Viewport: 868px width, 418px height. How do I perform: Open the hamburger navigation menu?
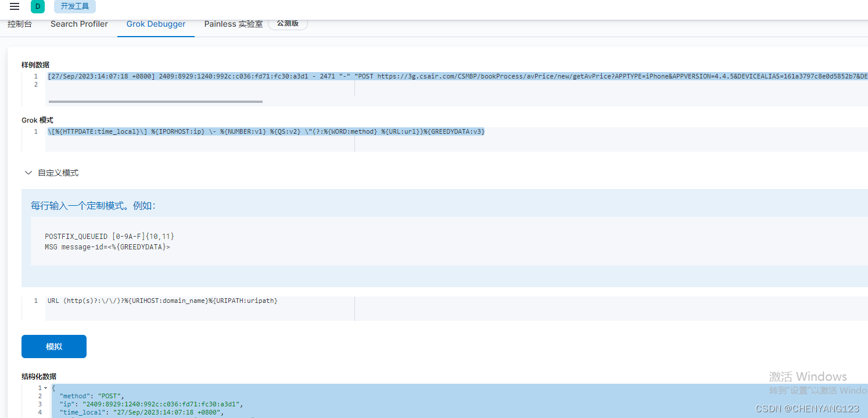[14, 6]
